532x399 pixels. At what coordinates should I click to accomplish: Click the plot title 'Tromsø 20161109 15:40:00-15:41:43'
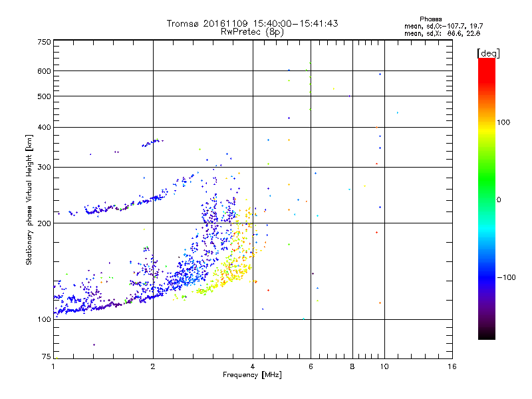[x=253, y=23]
